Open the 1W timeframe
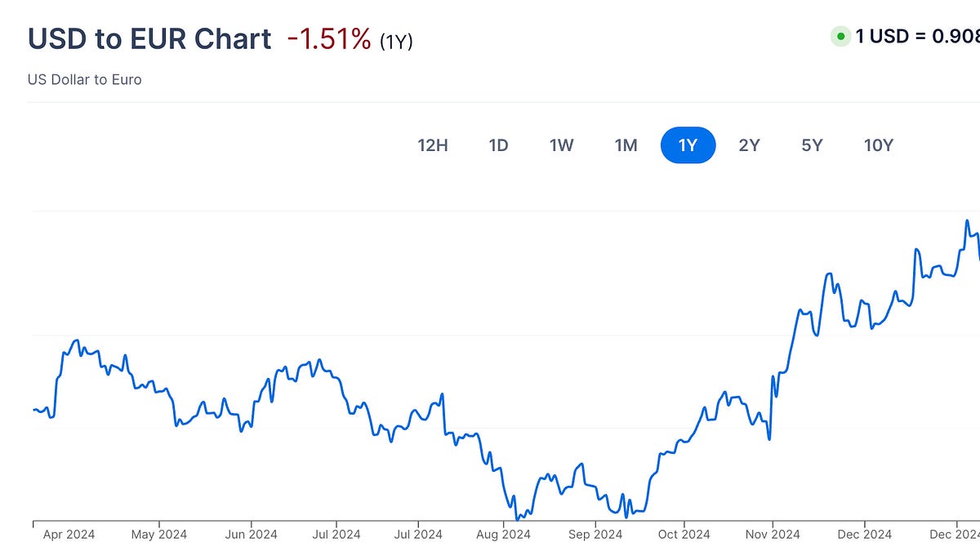The image size is (980, 551). click(x=562, y=144)
